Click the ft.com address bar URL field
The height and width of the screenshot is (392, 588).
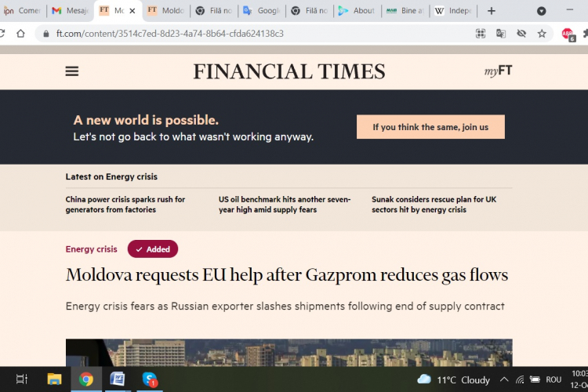tap(235, 34)
